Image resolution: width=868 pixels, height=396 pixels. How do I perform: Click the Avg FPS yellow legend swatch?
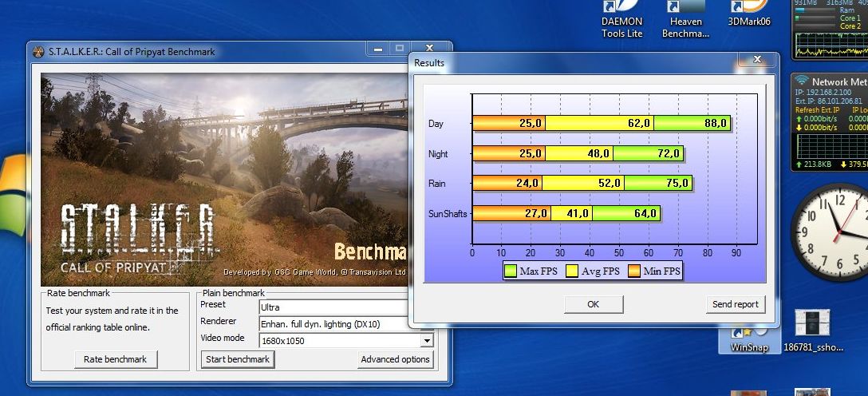572,271
